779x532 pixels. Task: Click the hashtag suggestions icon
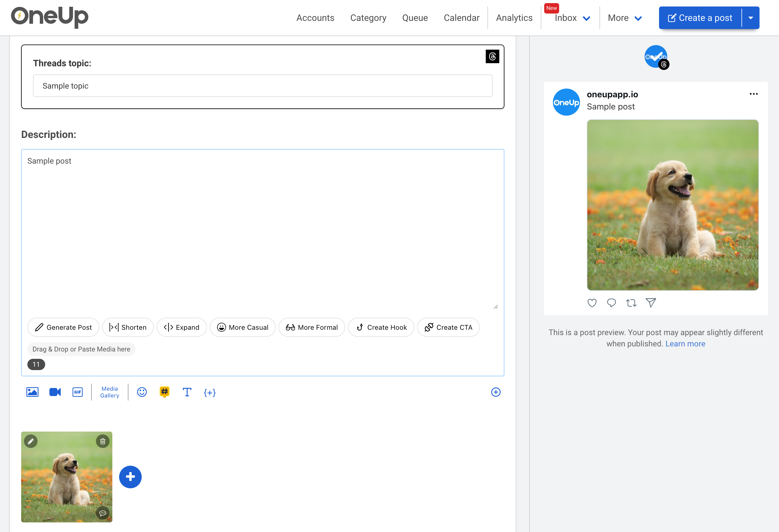pyautogui.click(x=164, y=392)
